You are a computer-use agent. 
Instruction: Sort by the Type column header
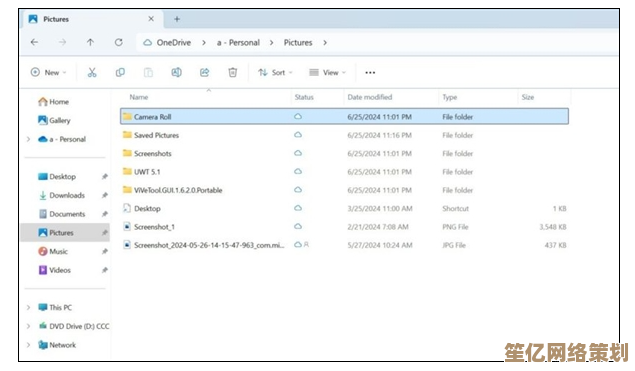coord(450,97)
